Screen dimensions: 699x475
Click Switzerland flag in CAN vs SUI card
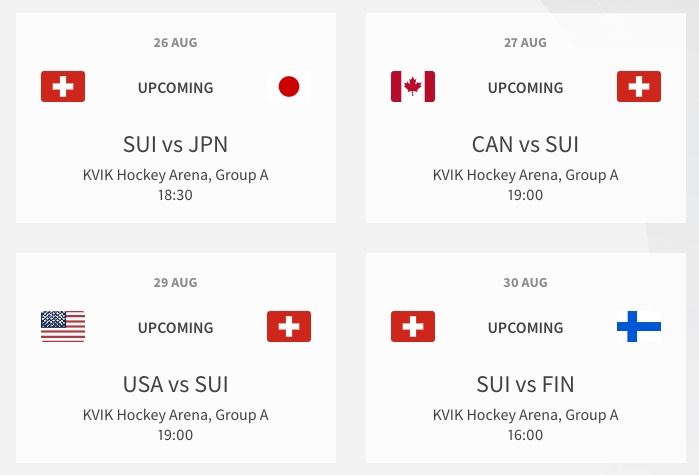click(x=639, y=86)
